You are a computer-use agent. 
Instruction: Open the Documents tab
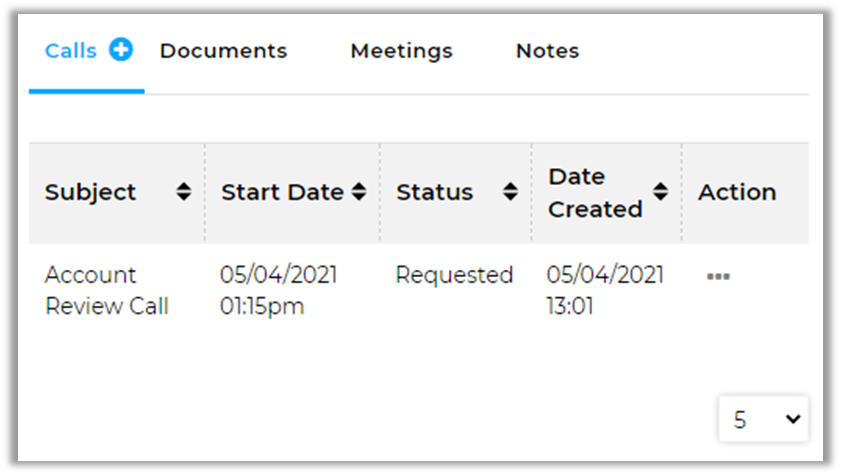pyautogui.click(x=223, y=51)
